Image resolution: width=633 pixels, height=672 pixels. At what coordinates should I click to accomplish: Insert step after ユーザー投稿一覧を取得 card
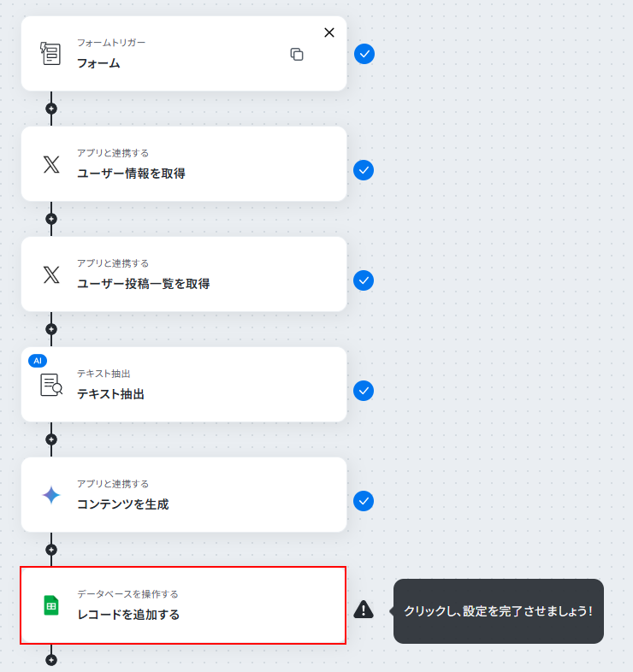pyautogui.click(x=51, y=329)
